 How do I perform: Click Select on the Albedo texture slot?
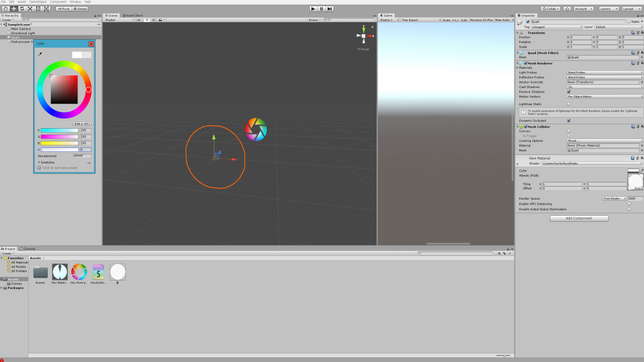638,189
